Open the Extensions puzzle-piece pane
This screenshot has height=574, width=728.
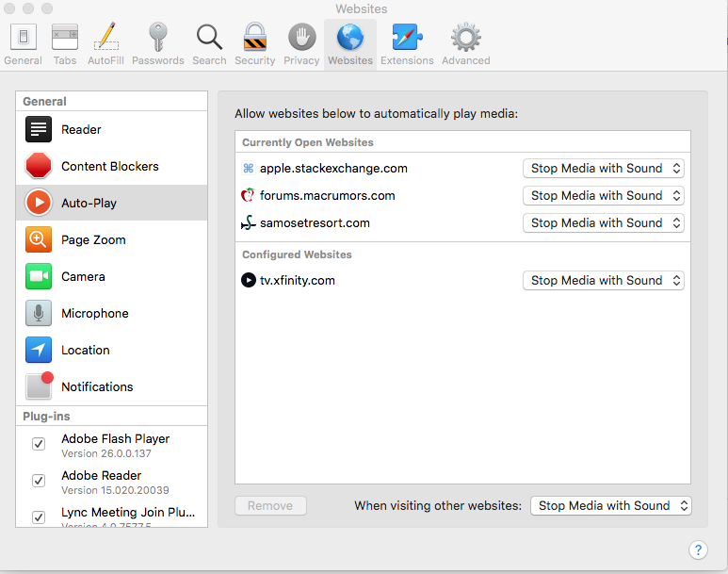click(x=407, y=44)
